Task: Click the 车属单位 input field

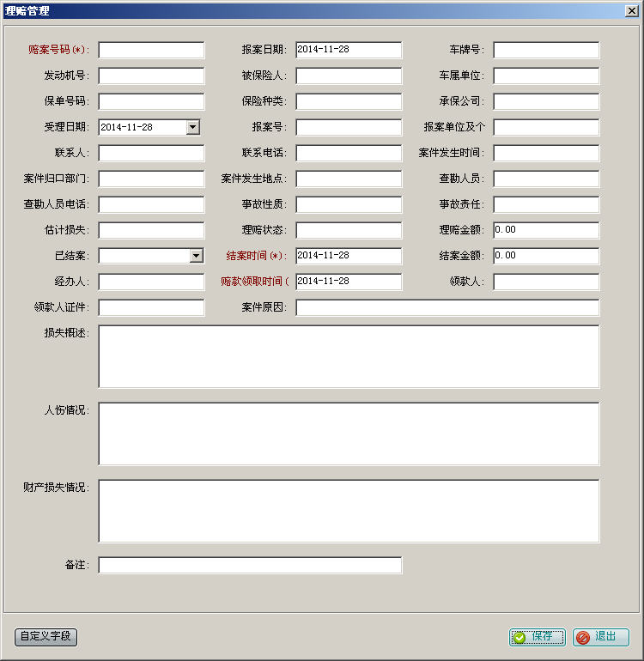Action: tap(546, 76)
